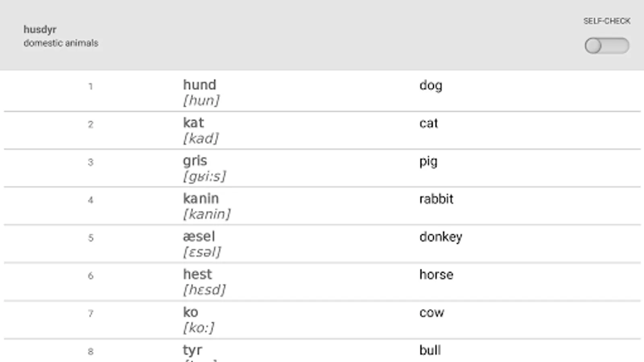The width and height of the screenshot is (644, 362).
Task: Click the English translation 'horse'
Action: (436, 275)
